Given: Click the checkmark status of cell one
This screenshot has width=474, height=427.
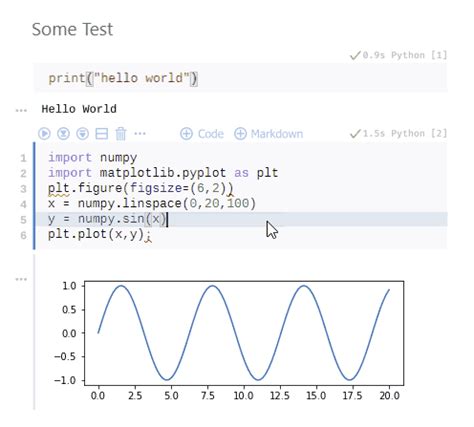Looking at the screenshot, I should click(x=355, y=55).
